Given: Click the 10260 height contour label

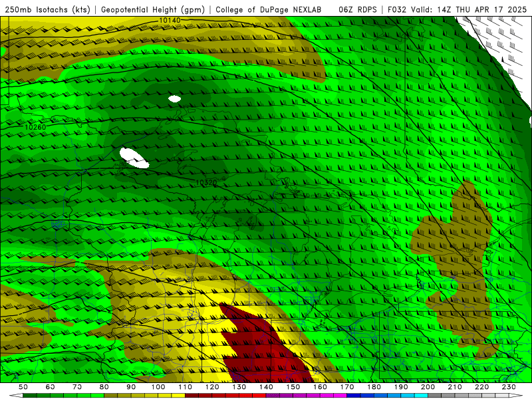Looking at the screenshot, I should [35, 127].
